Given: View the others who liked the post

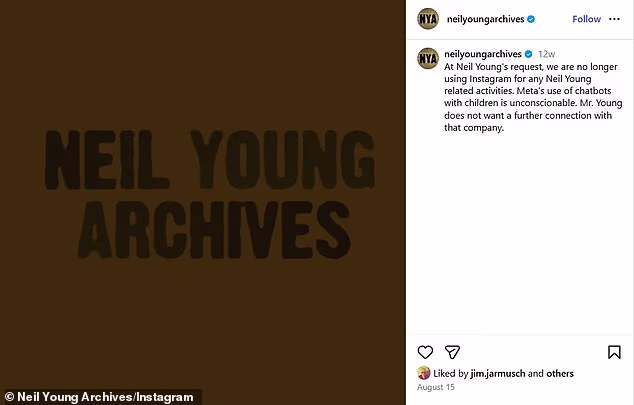Looking at the screenshot, I should (x=560, y=373).
